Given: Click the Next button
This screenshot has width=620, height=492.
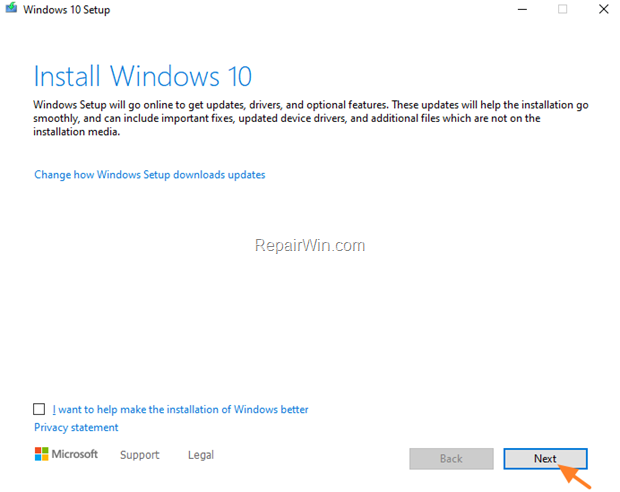Looking at the screenshot, I should pyautogui.click(x=545, y=459).
